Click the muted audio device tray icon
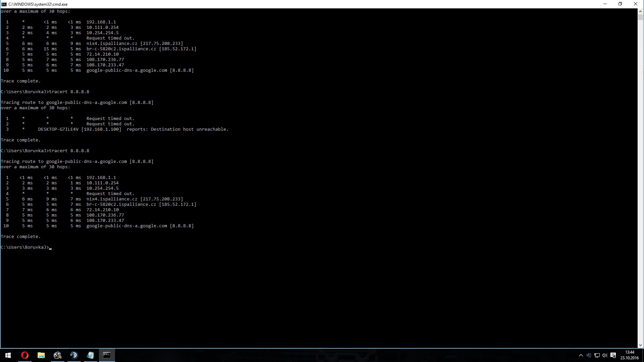This screenshot has height=362, width=644. tap(589, 355)
